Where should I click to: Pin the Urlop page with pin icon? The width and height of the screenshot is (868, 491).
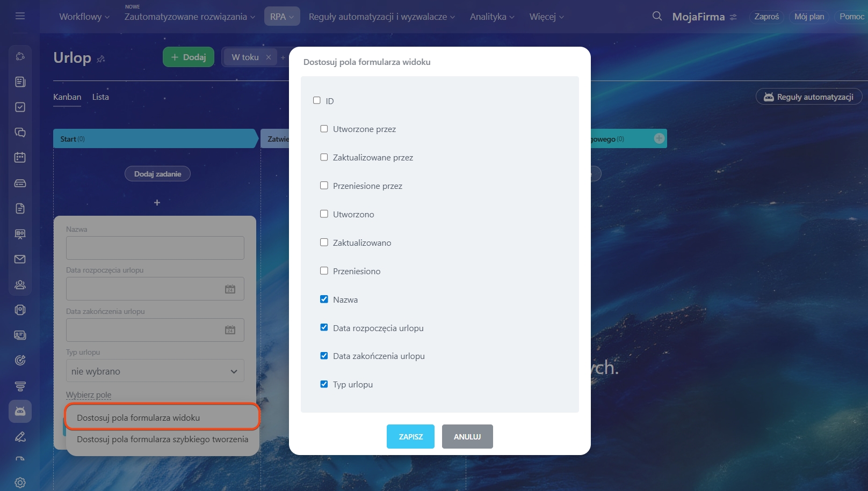[100, 58]
